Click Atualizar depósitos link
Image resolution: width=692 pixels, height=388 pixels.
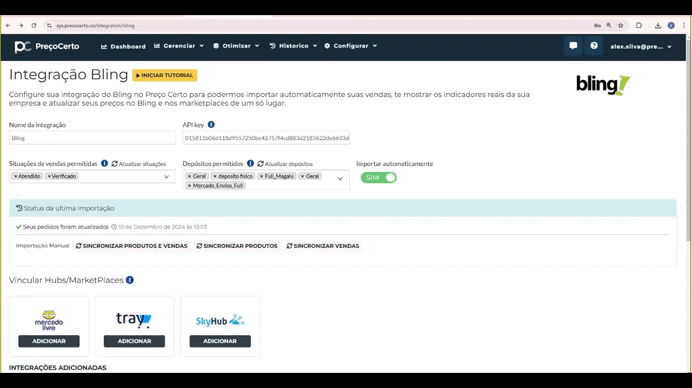(285, 164)
